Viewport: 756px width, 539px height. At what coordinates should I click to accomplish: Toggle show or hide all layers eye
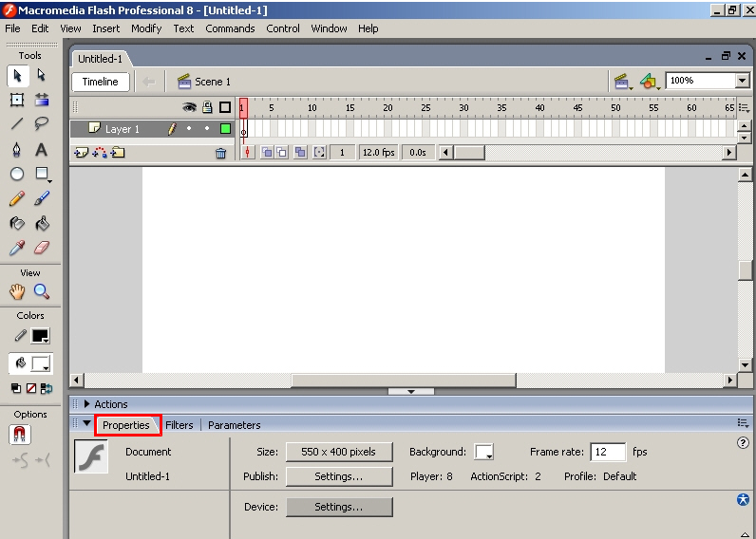[189, 107]
